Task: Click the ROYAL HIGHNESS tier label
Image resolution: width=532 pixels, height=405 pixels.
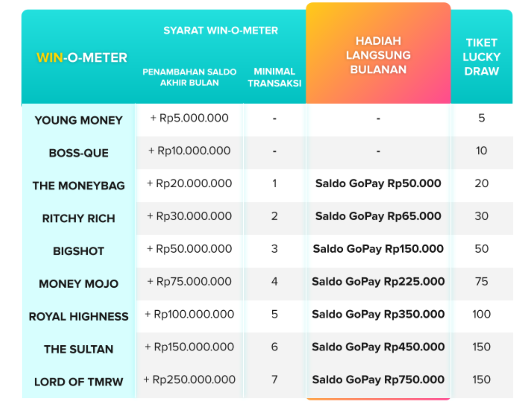Action: pos(78,317)
